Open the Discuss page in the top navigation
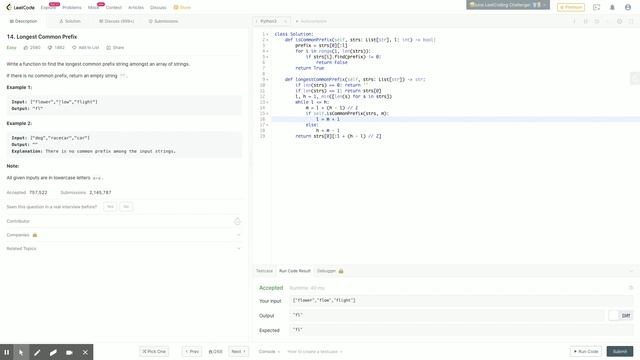Screen dimensions: 640x360 click(x=158, y=7)
